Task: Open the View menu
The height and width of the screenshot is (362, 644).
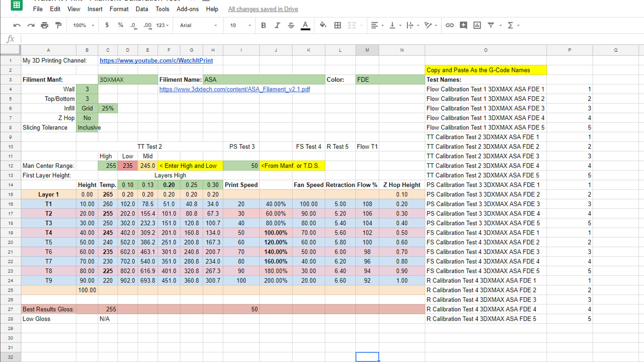Action: pyautogui.click(x=74, y=9)
